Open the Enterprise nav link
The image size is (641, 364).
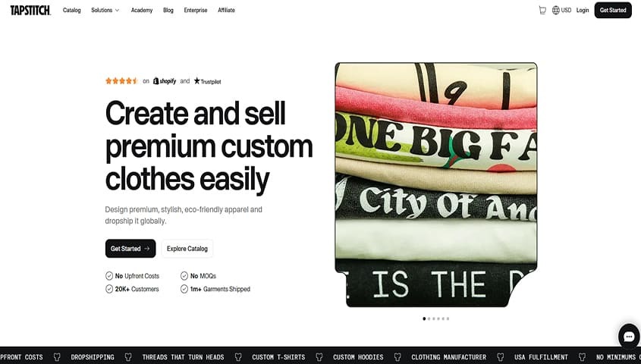(196, 10)
